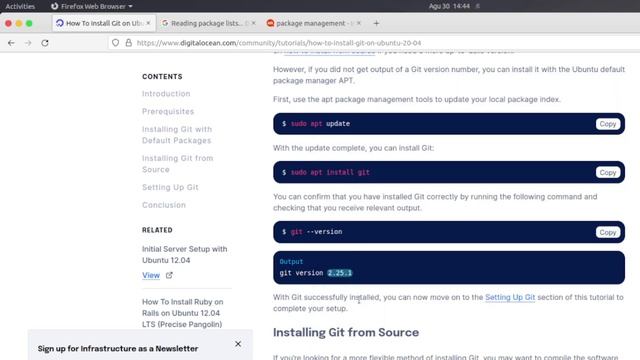640x360 pixels.
Task: Close the package management tab
Action: 359,23
